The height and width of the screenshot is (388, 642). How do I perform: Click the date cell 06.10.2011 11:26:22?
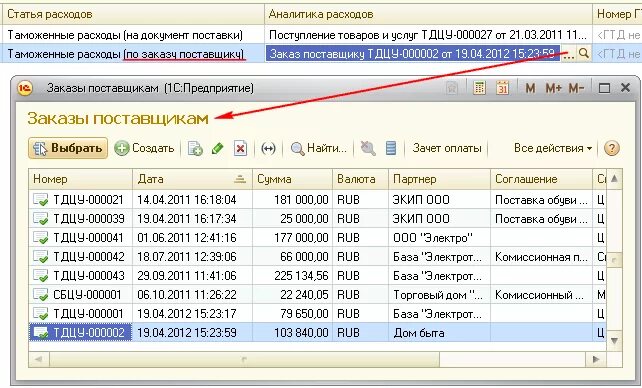point(192,295)
